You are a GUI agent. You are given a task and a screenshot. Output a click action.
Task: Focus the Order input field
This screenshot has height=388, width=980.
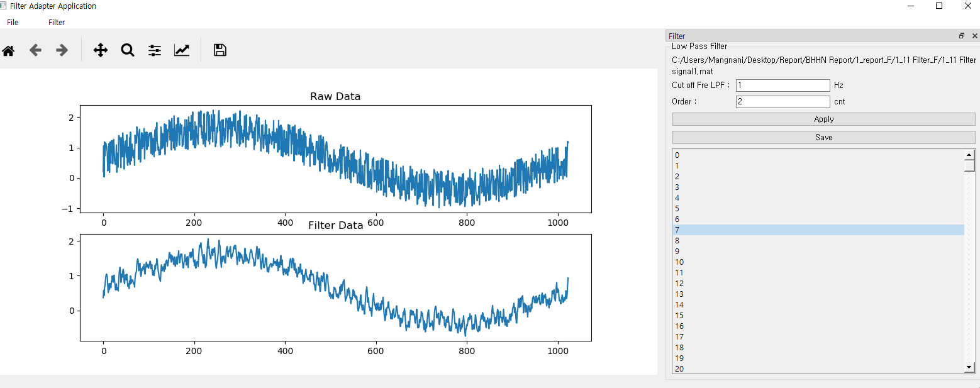(783, 101)
